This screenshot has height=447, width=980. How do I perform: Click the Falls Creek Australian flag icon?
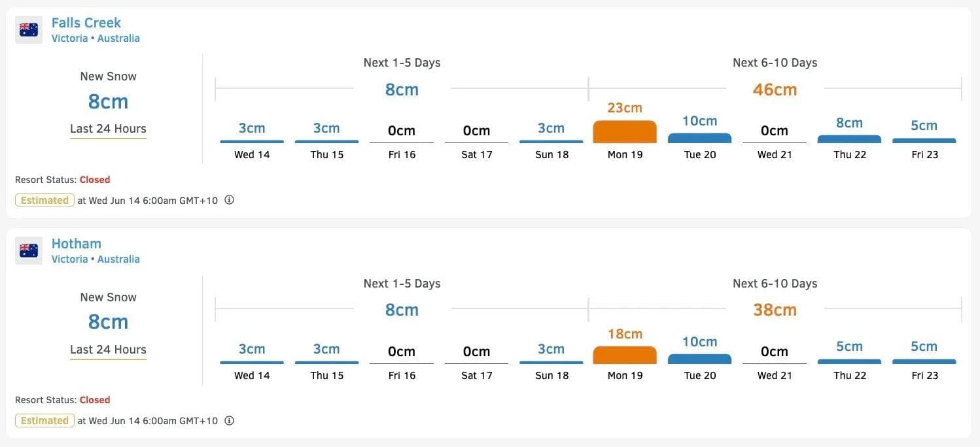click(29, 29)
